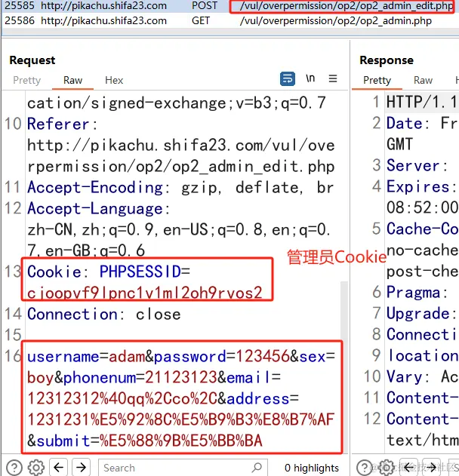
Task: Go to next search match in Request
Action: [x=81, y=467]
